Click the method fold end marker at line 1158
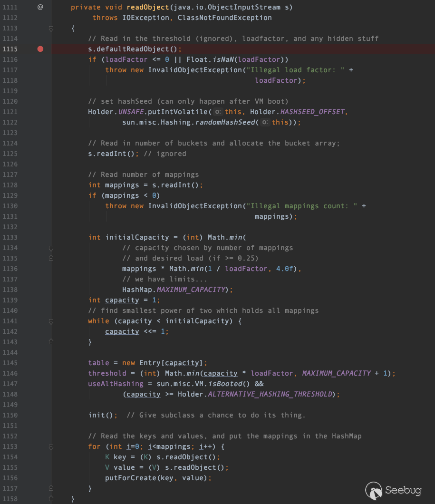 click(x=51, y=499)
